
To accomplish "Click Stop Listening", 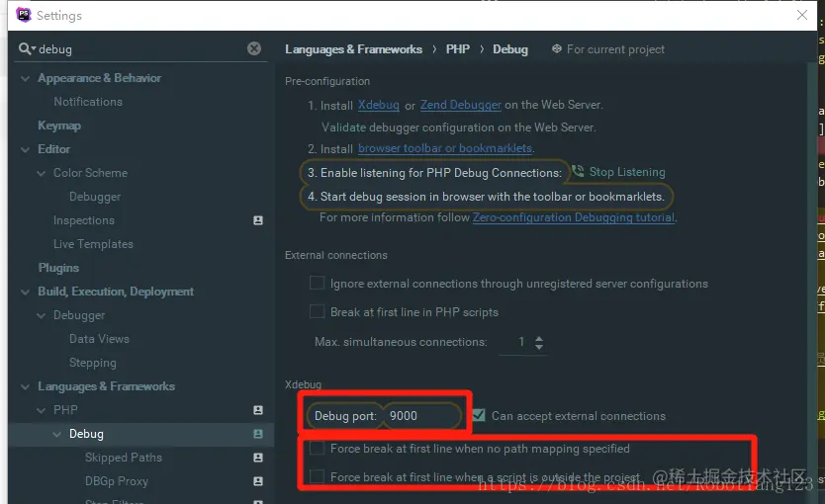I will [626, 172].
